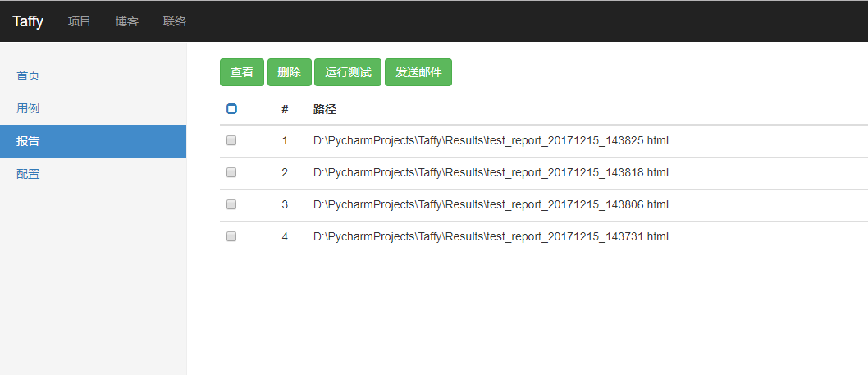Open the 项目 navbar menu item
868x375 pixels.
point(79,21)
